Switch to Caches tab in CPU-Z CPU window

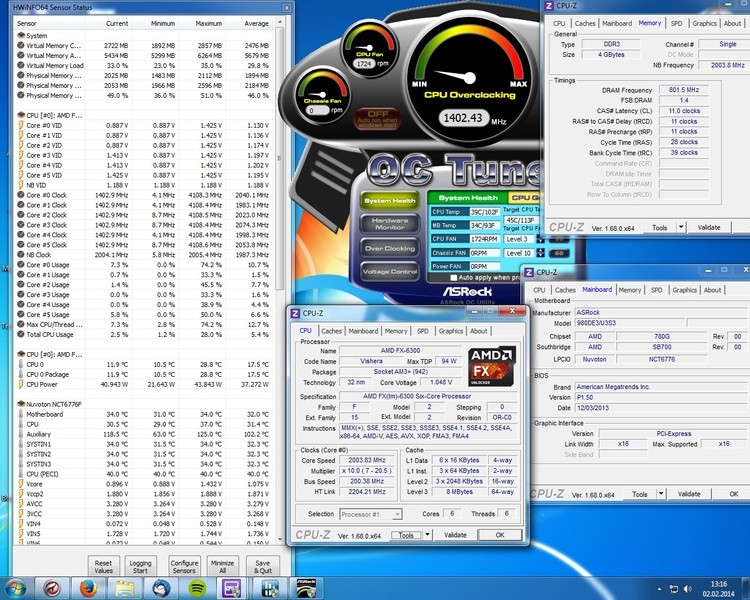pyautogui.click(x=331, y=331)
